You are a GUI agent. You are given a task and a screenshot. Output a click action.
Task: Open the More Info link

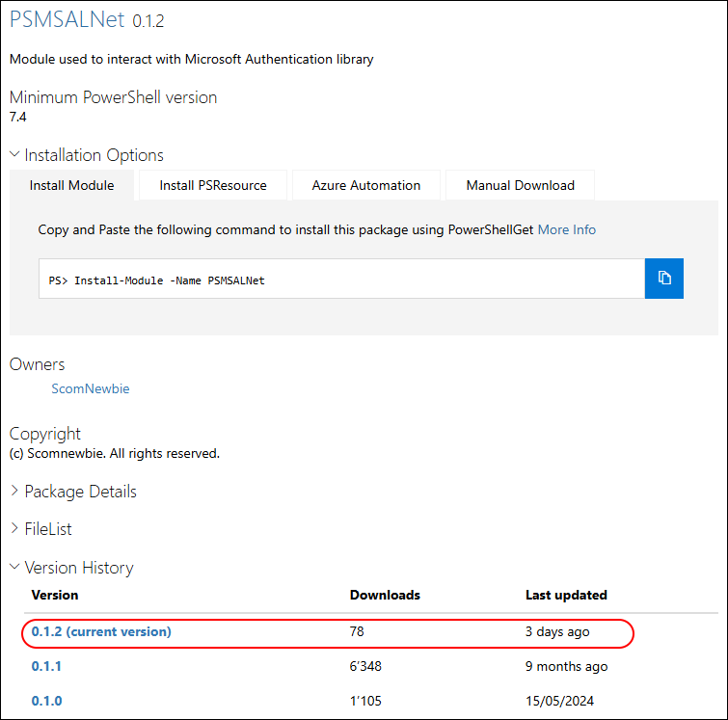(566, 229)
